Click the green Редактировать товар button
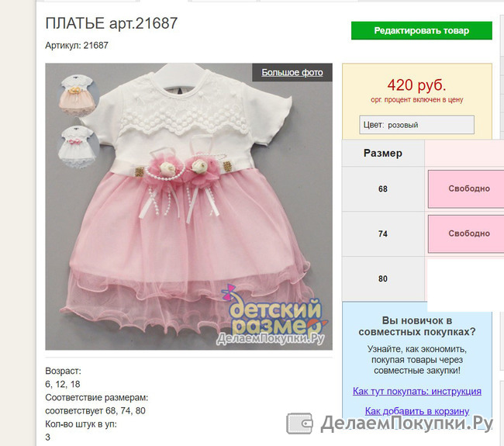 [421, 30]
